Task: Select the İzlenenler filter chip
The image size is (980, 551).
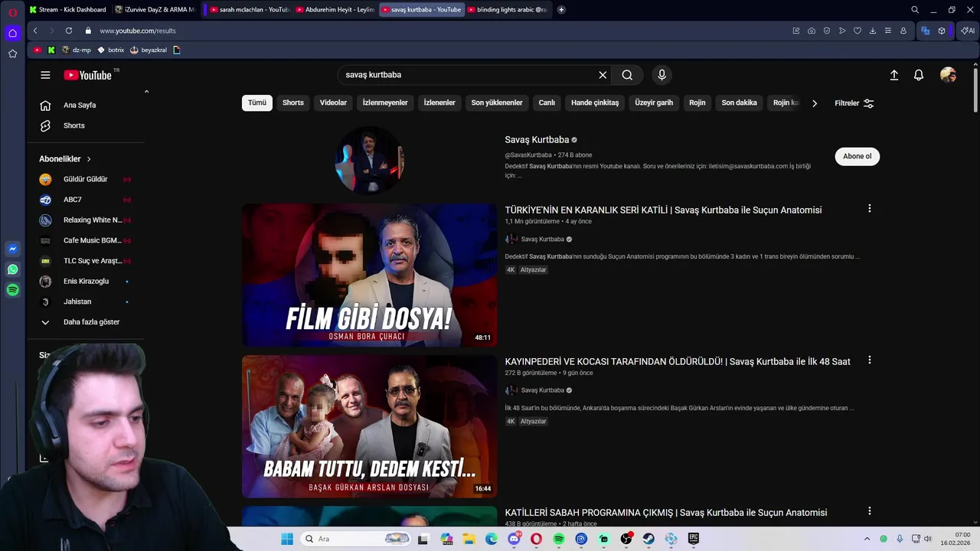Action: [x=439, y=103]
